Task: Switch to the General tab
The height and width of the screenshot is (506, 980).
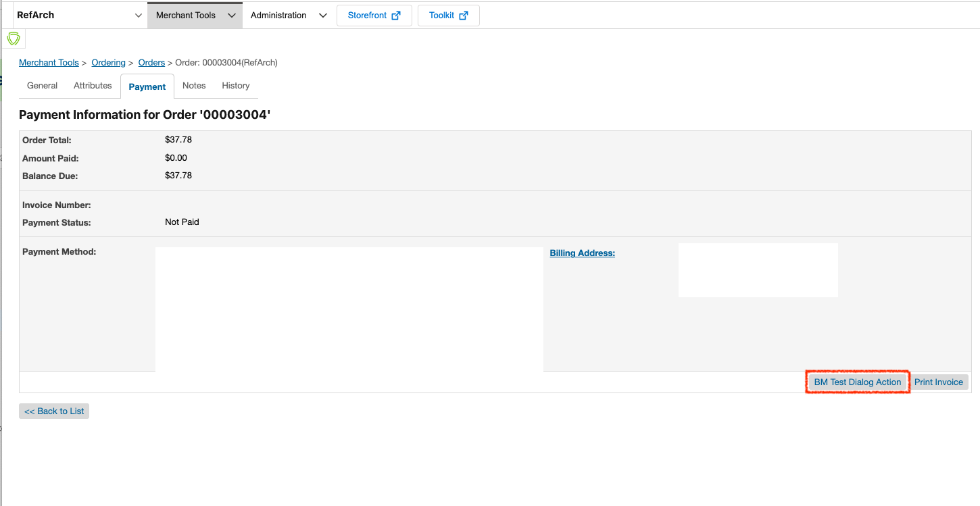Action: (x=42, y=86)
